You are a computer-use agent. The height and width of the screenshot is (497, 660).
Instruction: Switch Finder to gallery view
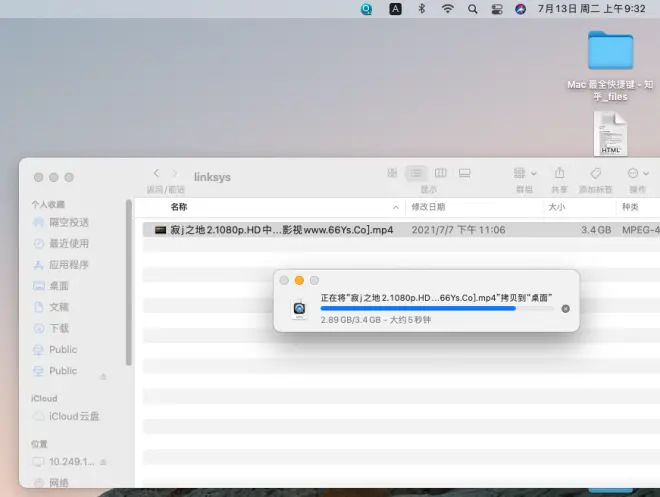tap(464, 173)
